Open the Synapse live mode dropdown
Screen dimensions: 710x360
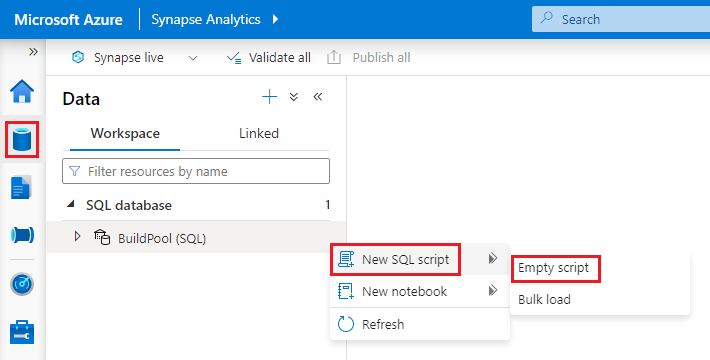193,58
